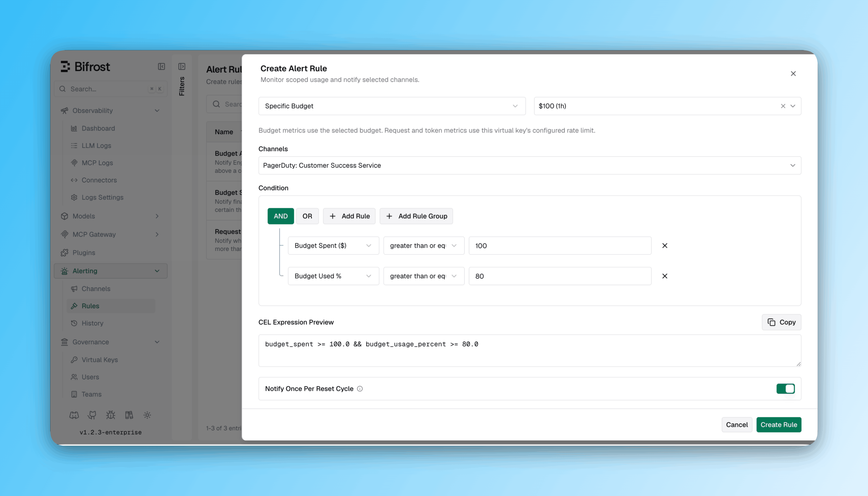Click the Teams building icon
This screenshot has height=496, width=868.
(x=74, y=394)
